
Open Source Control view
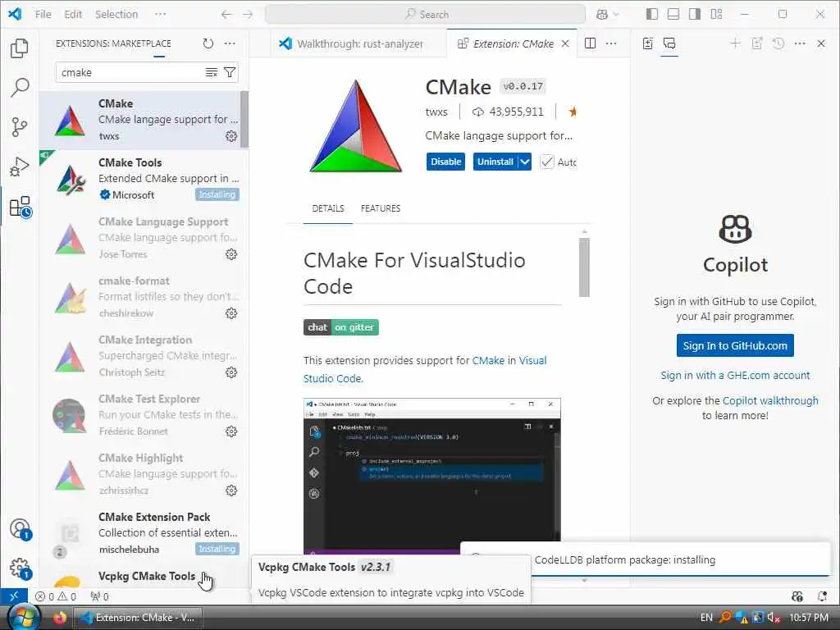point(20,127)
